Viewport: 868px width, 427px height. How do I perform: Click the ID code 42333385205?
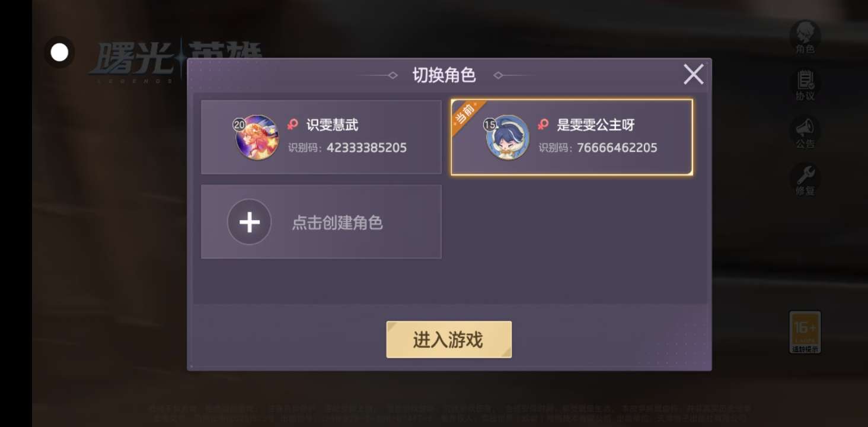[366, 148]
